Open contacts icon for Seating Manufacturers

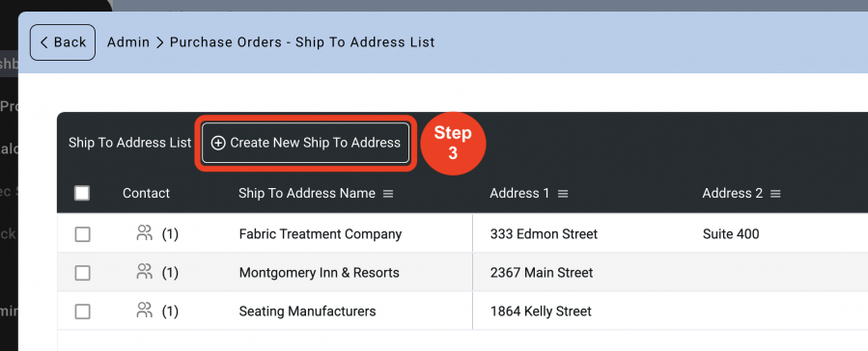pos(144,310)
